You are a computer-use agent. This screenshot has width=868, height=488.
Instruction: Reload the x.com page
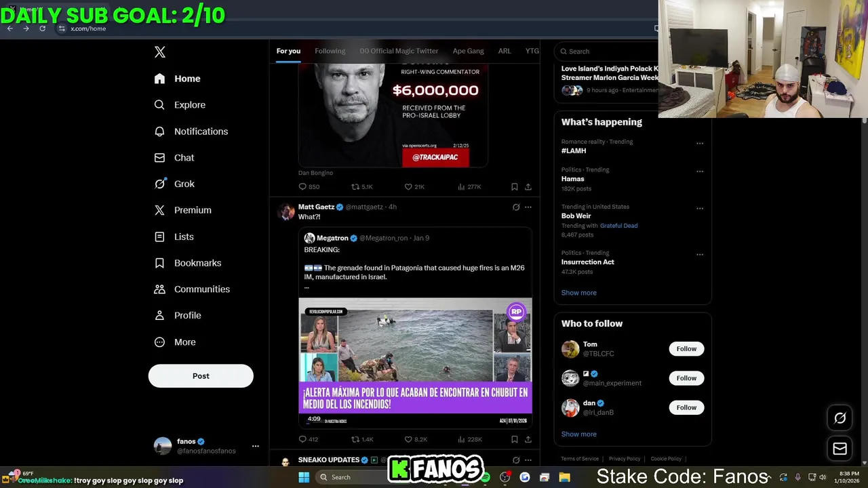point(42,28)
